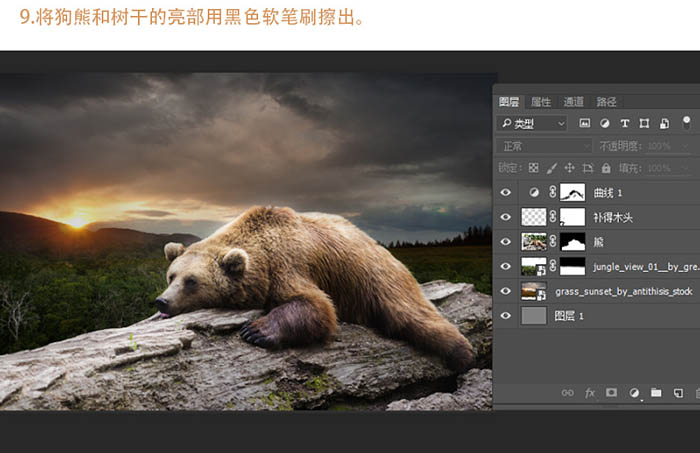Toggle visibility of grass_sunset layer

[x=505, y=291]
